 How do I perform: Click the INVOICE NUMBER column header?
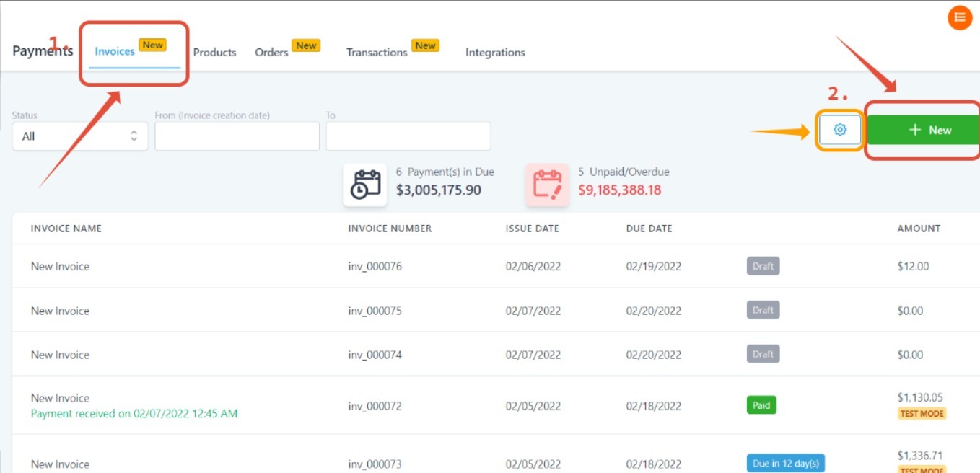pos(390,229)
